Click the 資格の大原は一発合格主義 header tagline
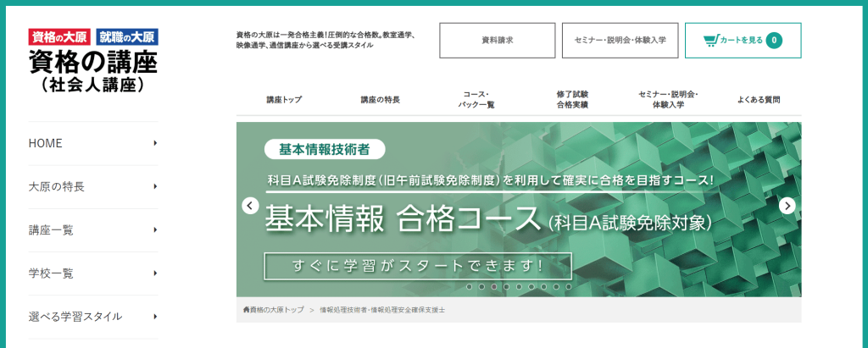Screen dimensions: 868x348 325,40
